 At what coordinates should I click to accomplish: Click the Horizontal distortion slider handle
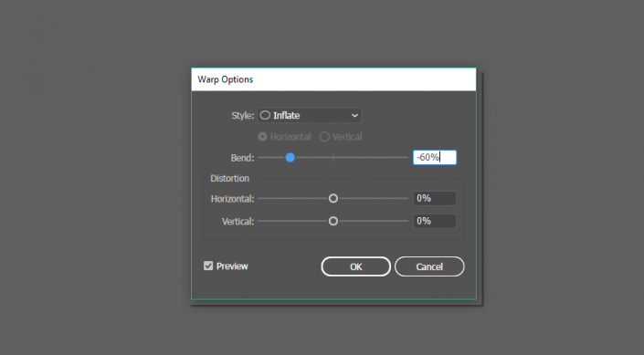click(333, 199)
